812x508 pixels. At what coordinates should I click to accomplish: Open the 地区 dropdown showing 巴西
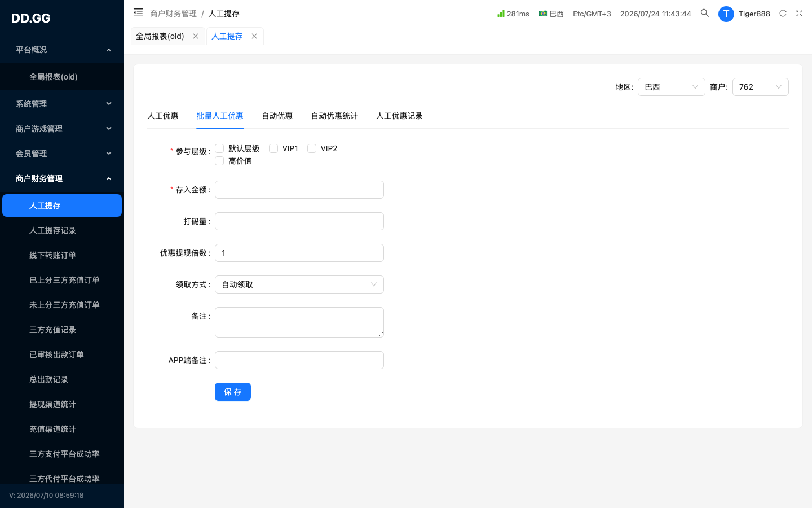[671, 87]
